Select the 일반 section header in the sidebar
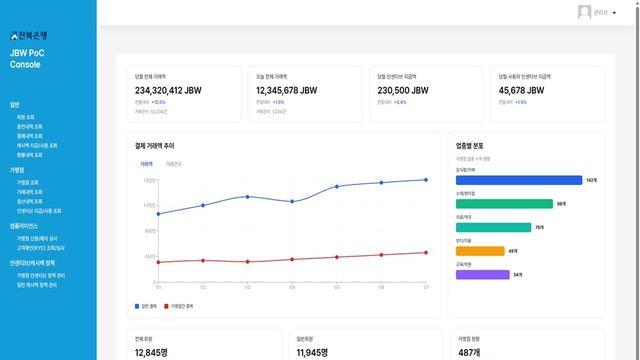Image resolution: width=640 pixels, height=360 pixels. coord(15,105)
